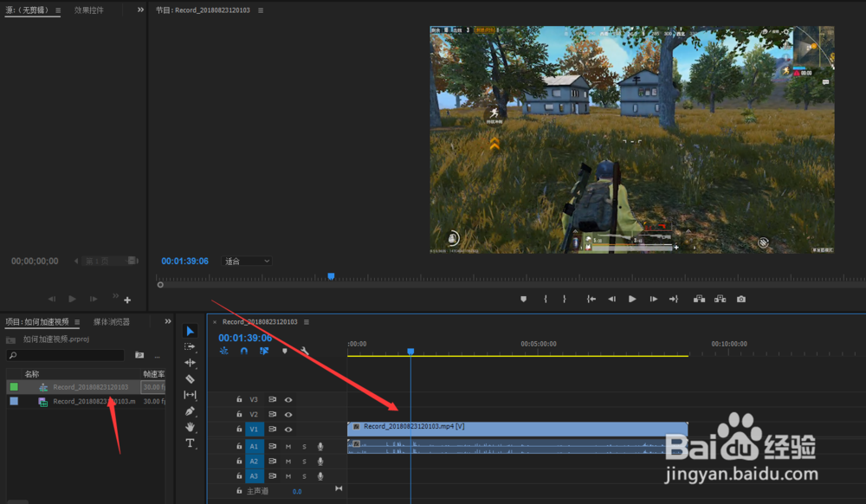Image resolution: width=866 pixels, height=504 pixels.
Task: Select the Pen tool
Action: 190,410
